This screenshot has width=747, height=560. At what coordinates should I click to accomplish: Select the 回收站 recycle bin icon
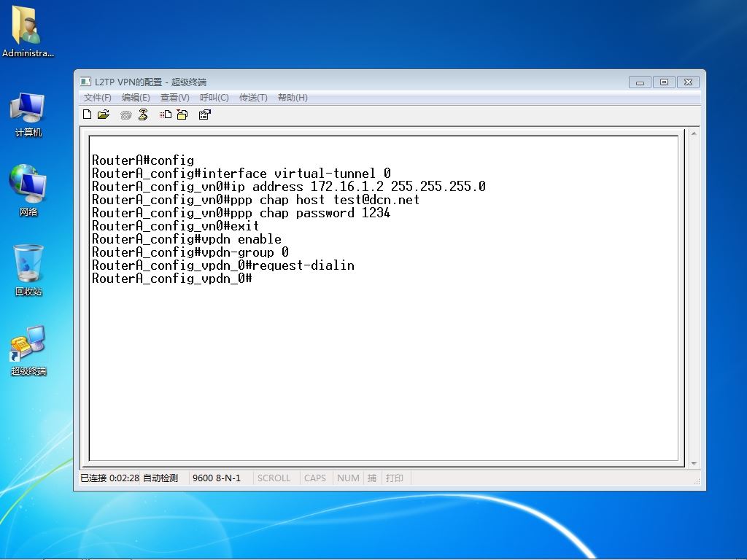point(28,270)
